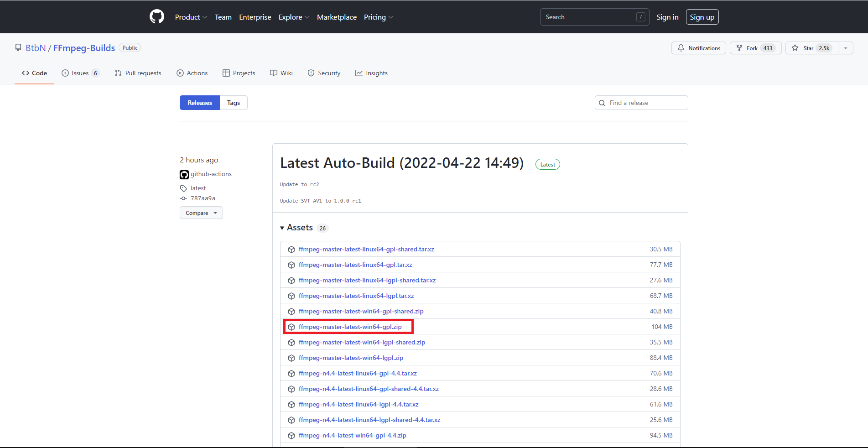Download ffmpeg-master-latest-linux64-gpl-shared.tar.xz
This screenshot has width=868, height=448.
[x=366, y=250]
